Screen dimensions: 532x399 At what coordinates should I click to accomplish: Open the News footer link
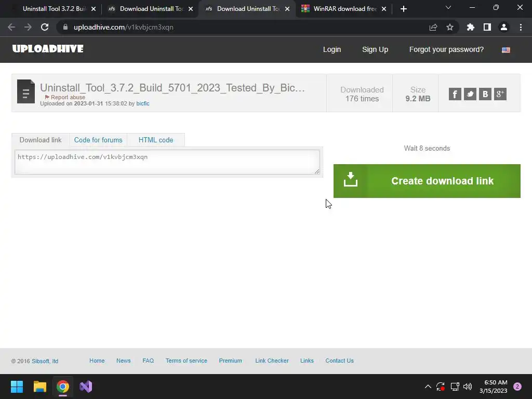pos(124,361)
